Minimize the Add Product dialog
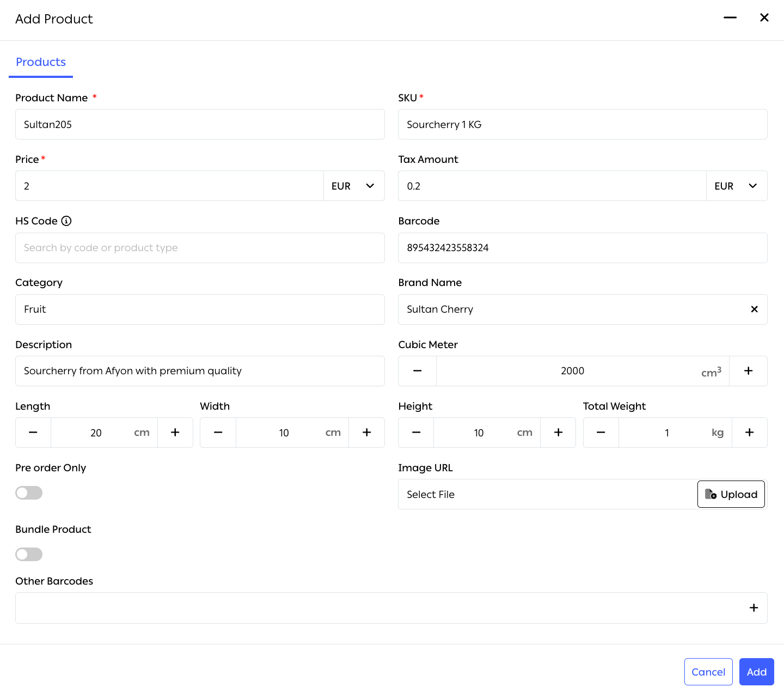The height and width of the screenshot is (693, 784). tap(730, 18)
